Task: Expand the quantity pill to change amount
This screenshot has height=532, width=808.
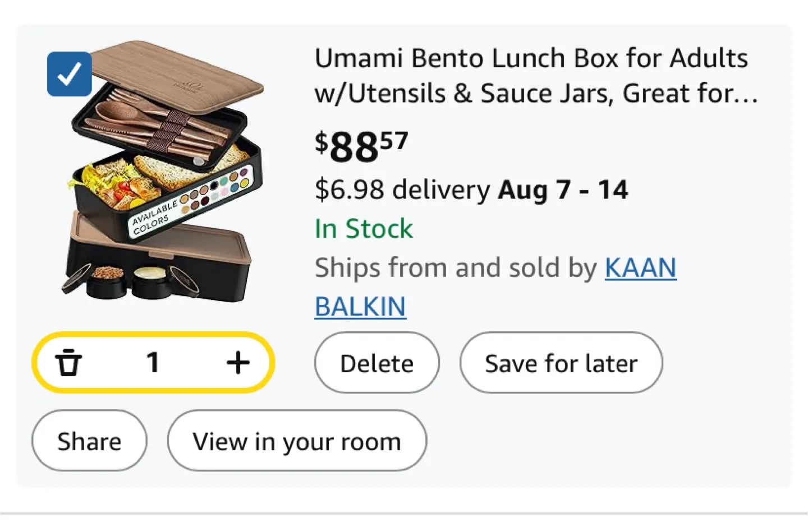Action: [153, 362]
